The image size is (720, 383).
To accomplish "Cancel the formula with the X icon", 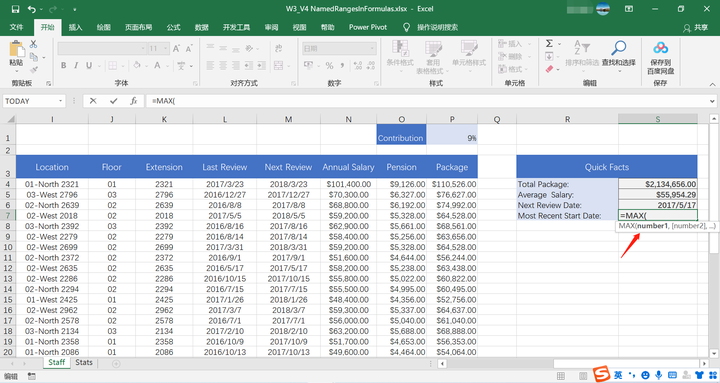I will (x=93, y=101).
